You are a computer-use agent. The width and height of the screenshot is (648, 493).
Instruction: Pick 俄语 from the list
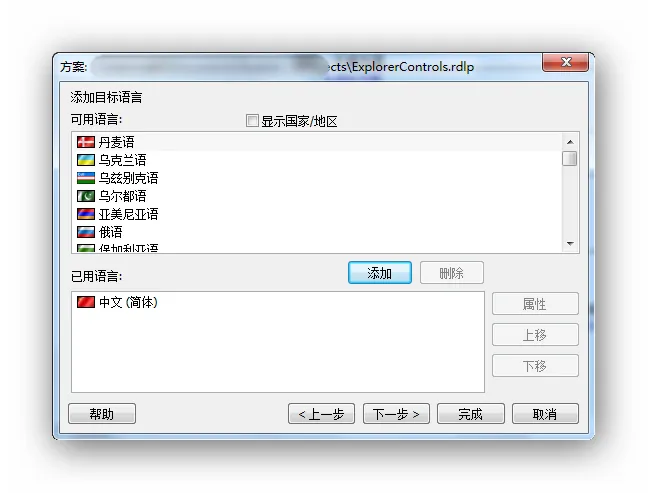point(317,232)
